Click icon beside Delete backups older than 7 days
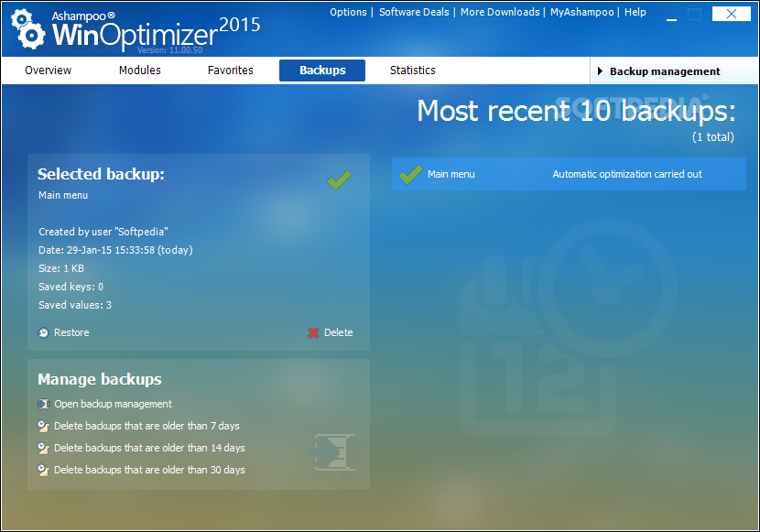760x532 pixels. [x=44, y=426]
